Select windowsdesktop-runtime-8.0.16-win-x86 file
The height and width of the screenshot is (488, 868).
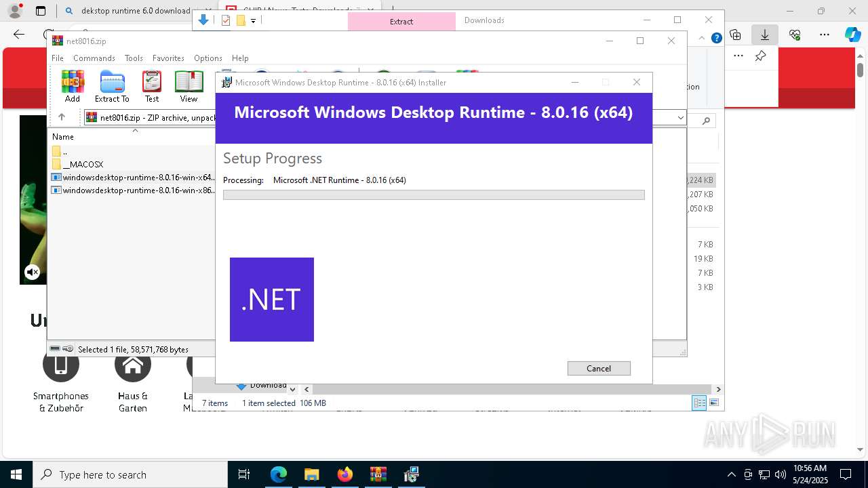134,190
